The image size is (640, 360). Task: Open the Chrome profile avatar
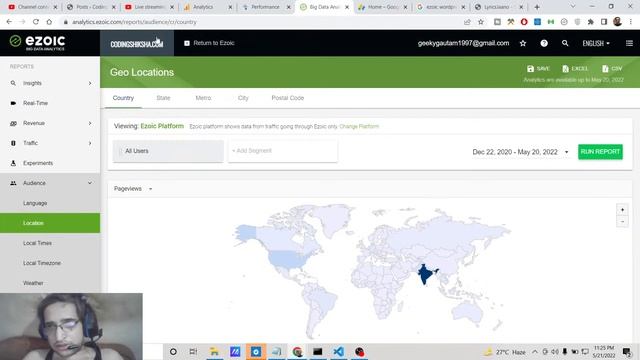617,22
